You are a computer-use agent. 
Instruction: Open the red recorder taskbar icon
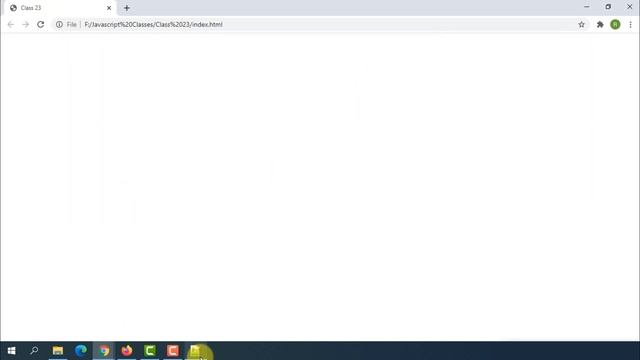point(173,351)
